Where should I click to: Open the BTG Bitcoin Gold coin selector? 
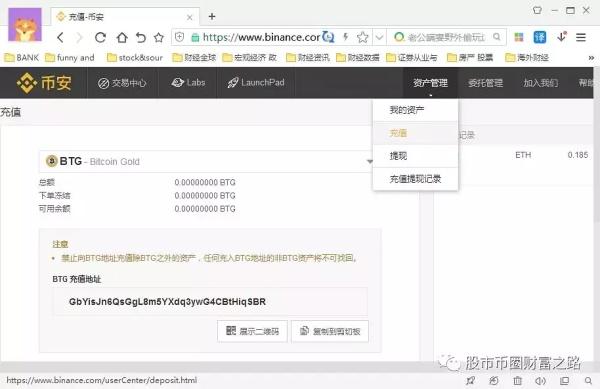coord(207,161)
